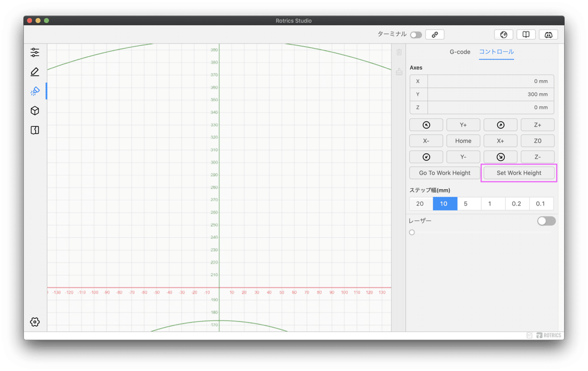Viewport: 588px width, 371px height.
Task: Click the ステップ幅(mm) label
Action: (x=430, y=190)
